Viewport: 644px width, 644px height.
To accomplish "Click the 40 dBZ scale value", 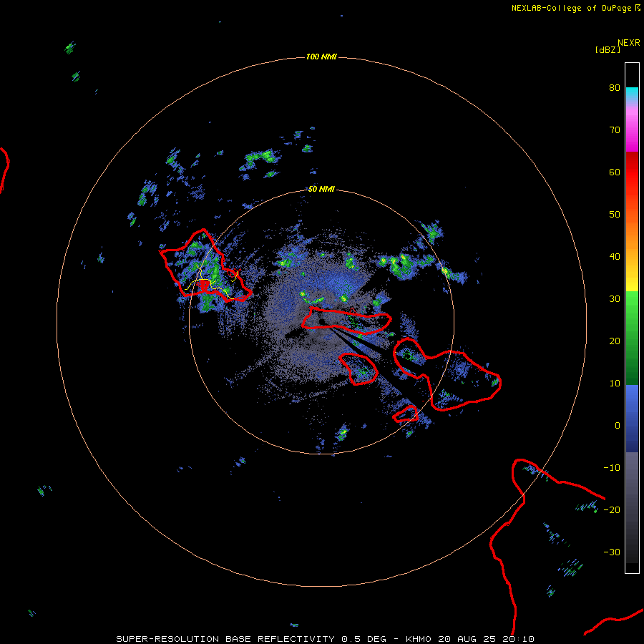I will coord(615,257).
